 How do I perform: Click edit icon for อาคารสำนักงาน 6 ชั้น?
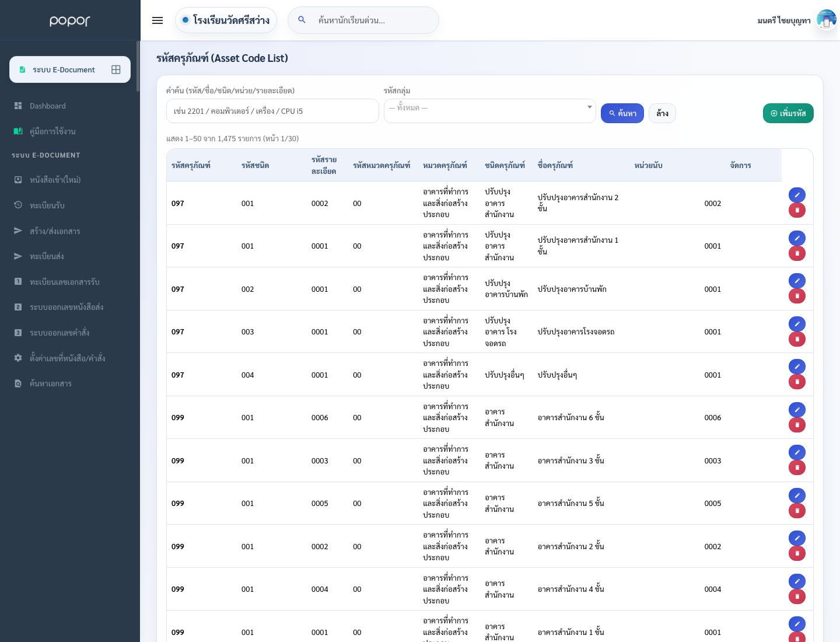click(797, 410)
